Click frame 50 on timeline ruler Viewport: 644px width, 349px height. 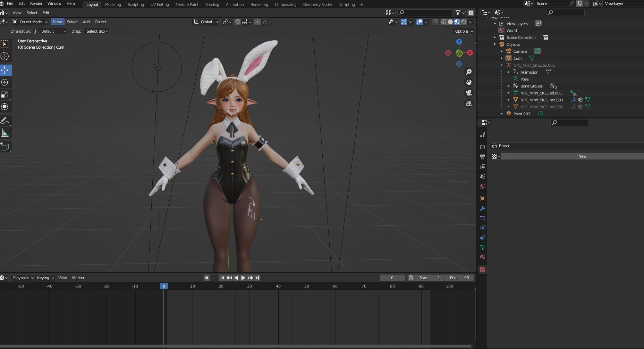pyautogui.click(x=306, y=286)
